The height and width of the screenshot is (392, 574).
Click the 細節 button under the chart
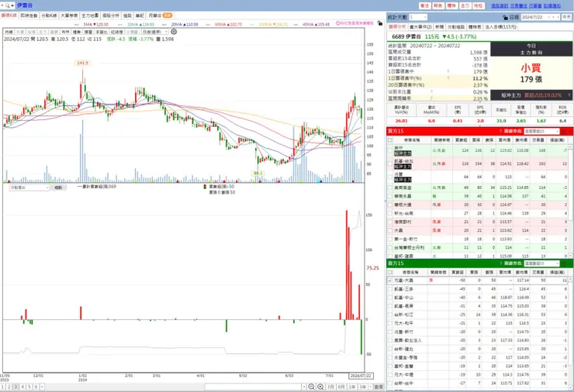[x=58, y=187]
